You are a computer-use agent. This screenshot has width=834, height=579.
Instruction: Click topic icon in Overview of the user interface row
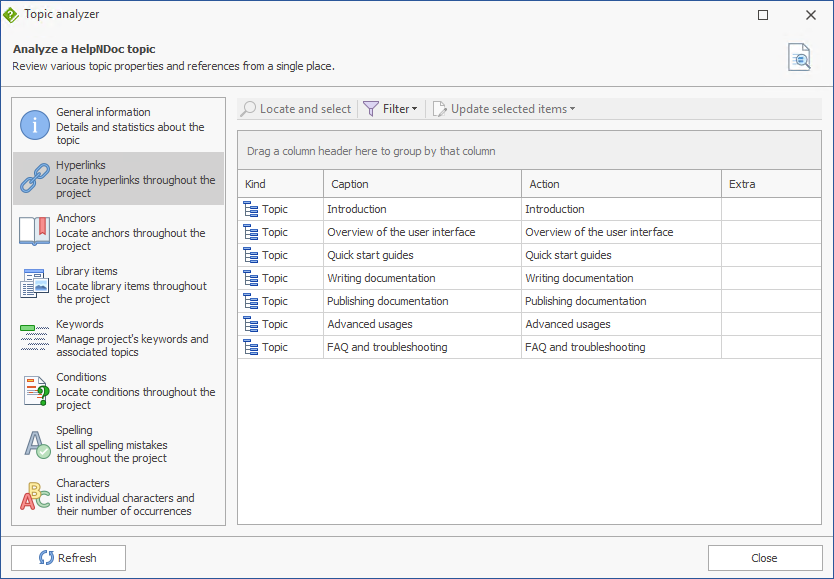click(x=251, y=232)
